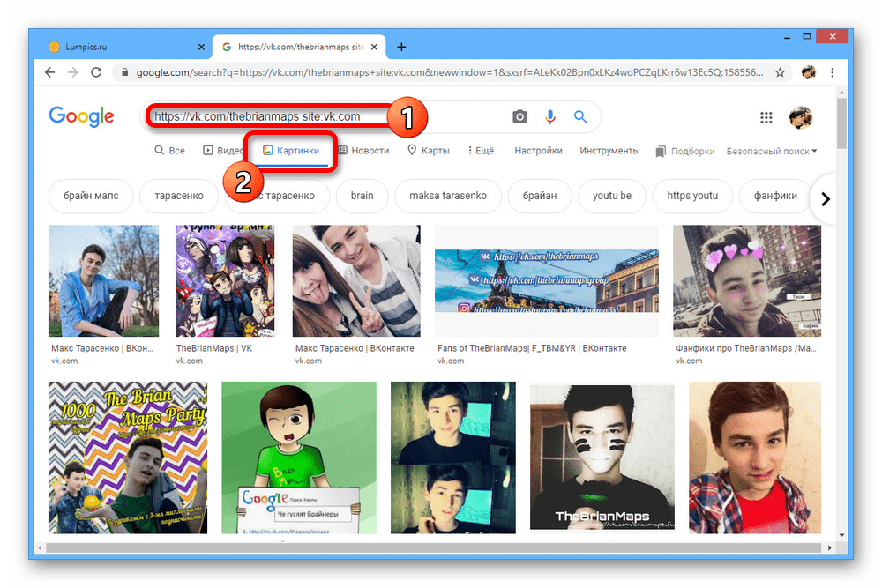
Task: Open Chrome three-dot menu
Action: tap(833, 72)
